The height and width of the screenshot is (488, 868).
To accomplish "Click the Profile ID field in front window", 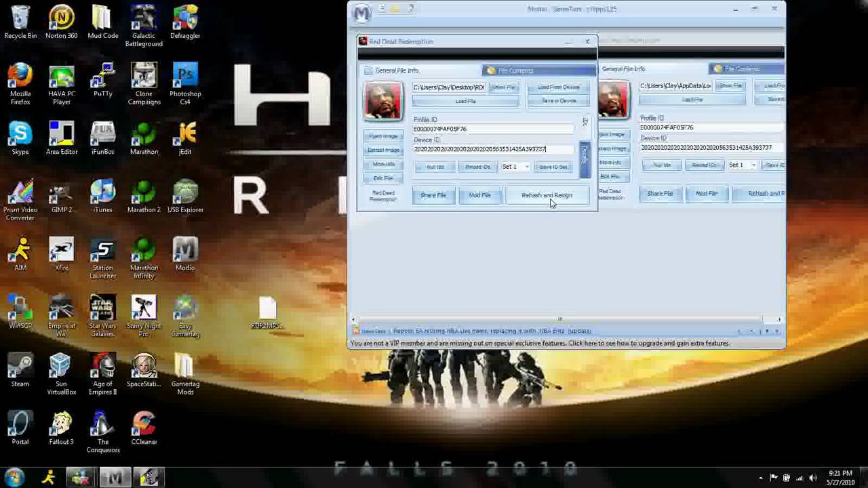I will [494, 129].
